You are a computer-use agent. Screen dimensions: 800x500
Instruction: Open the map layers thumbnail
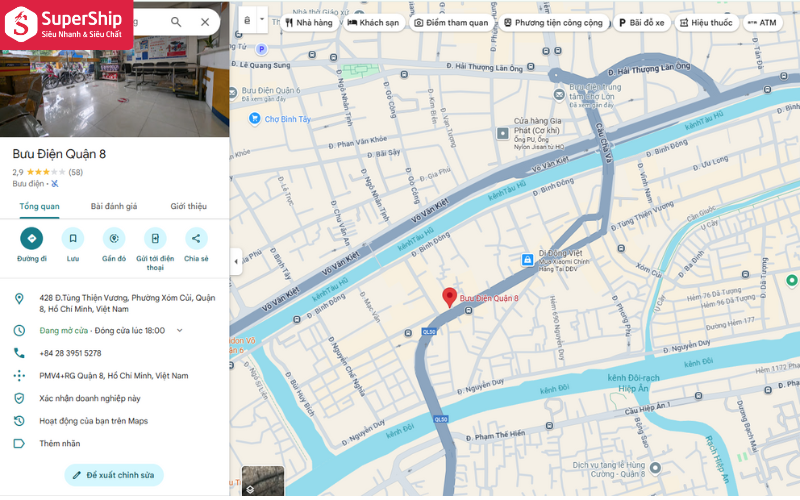point(263,481)
